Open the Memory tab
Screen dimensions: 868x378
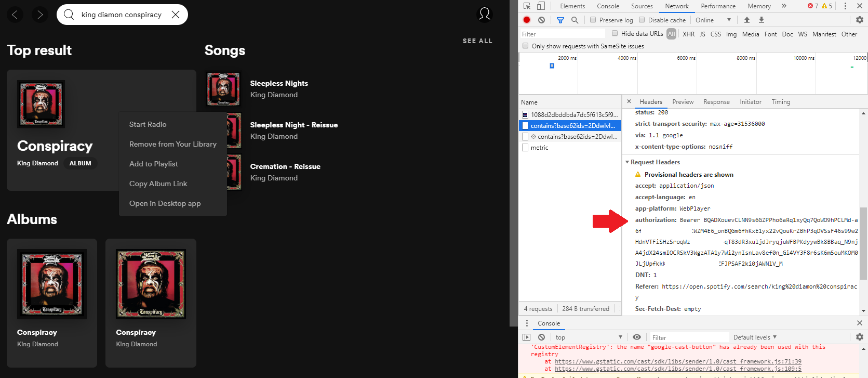click(x=759, y=6)
